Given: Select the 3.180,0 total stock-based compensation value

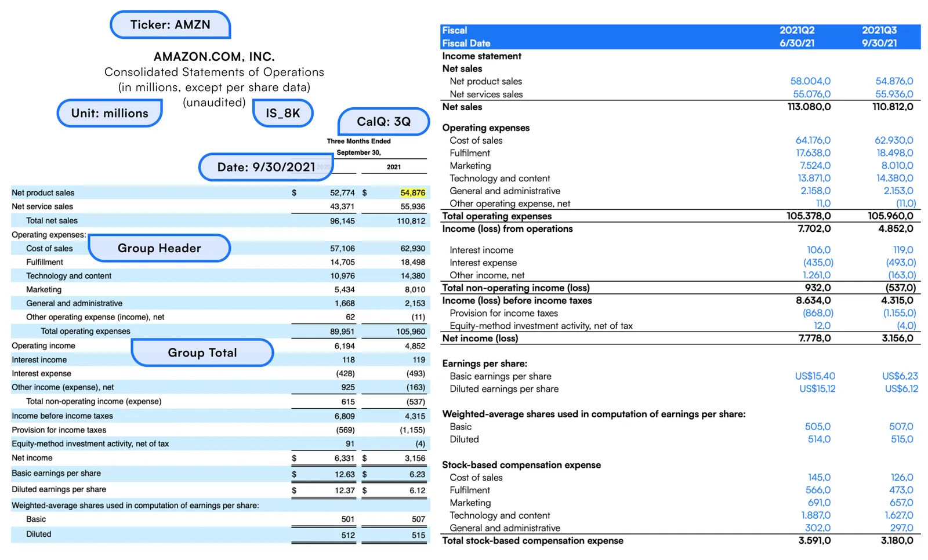Looking at the screenshot, I should point(897,541).
